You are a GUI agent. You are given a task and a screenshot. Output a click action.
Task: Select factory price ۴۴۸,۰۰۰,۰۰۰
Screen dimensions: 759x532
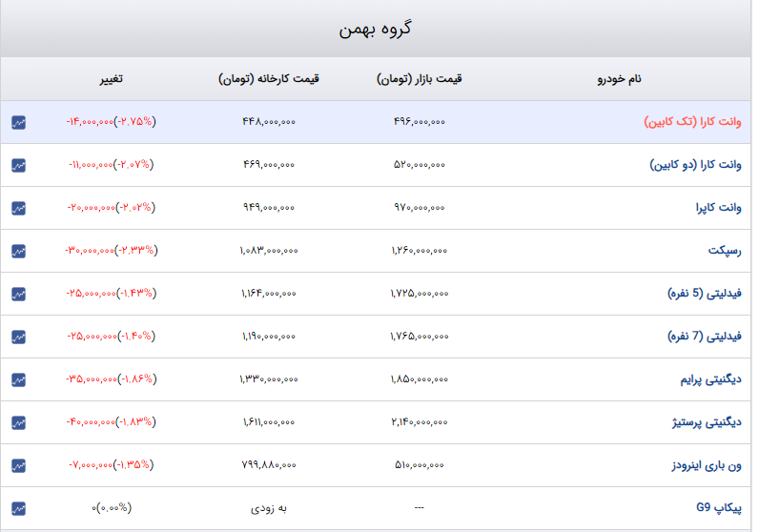point(269,122)
